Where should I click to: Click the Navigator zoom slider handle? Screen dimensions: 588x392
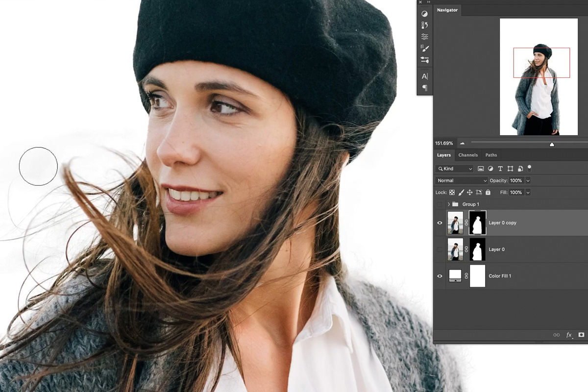pyautogui.click(x=552, y=144)
